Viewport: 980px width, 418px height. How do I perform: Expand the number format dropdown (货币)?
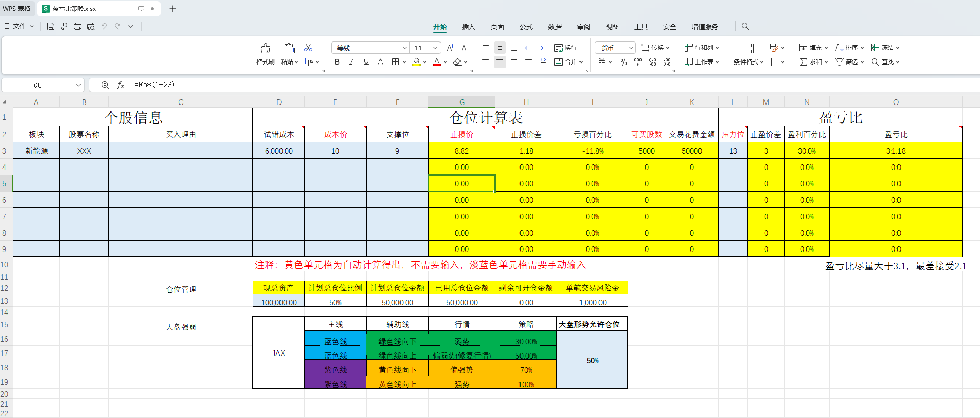coord(631,48)
